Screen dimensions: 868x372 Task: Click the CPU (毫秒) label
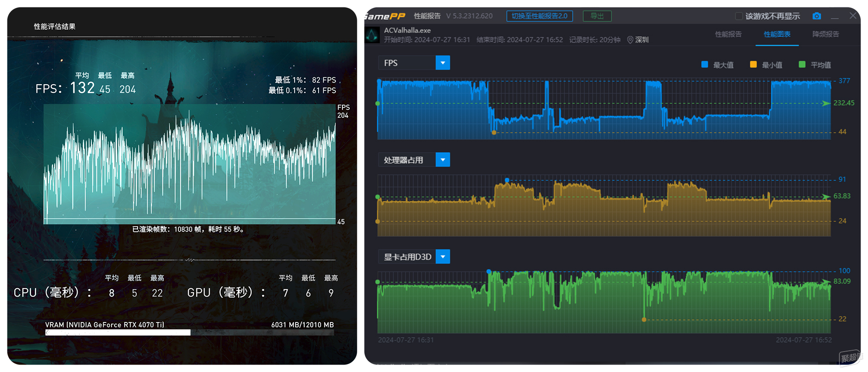point(53,293)
